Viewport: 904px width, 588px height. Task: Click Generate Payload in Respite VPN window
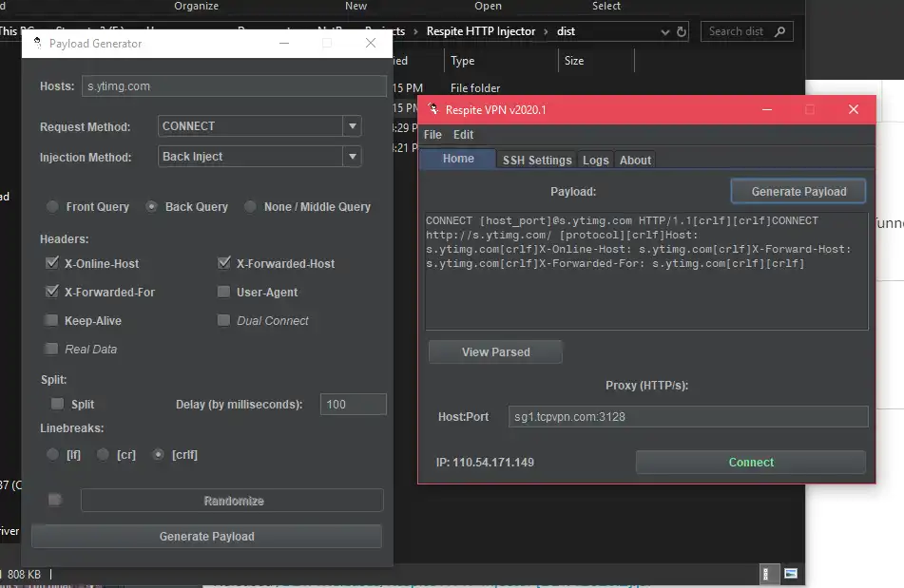coord(798,191)
